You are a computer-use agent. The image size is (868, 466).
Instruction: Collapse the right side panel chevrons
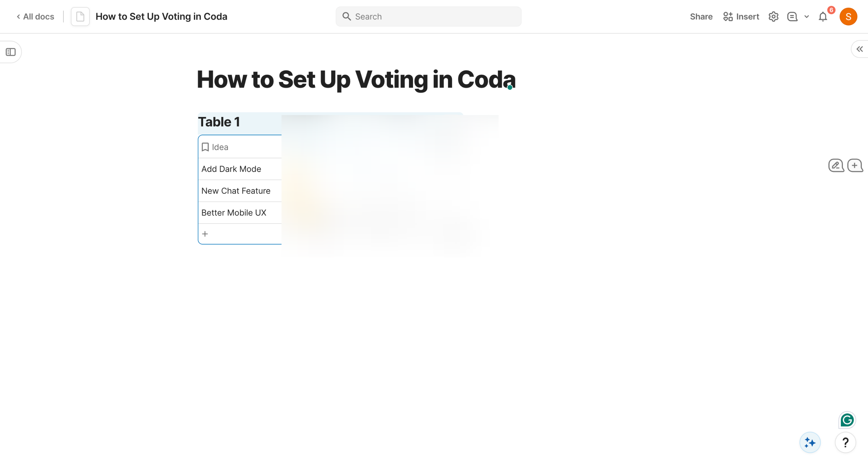(860, 50)
